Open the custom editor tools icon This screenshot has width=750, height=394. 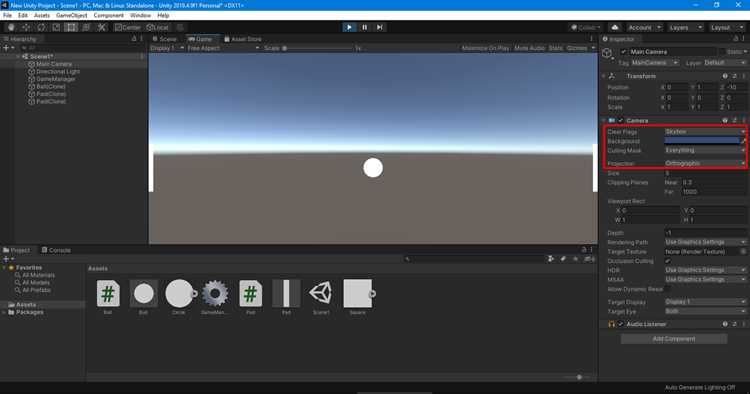pyautogui.click(x=102, y=27)
